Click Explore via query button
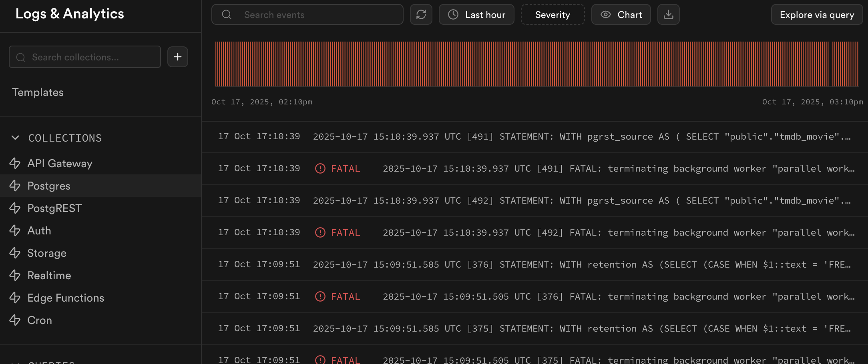Viewport: 868px width, 364px height. [x=817, y=15]
